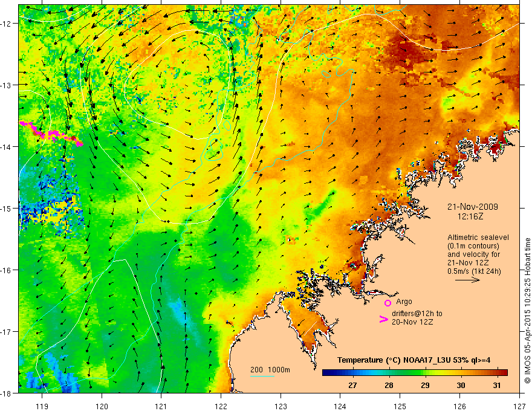Click the 124 longitude axis label
Screen dimensions: 532x411
[340, 406]
